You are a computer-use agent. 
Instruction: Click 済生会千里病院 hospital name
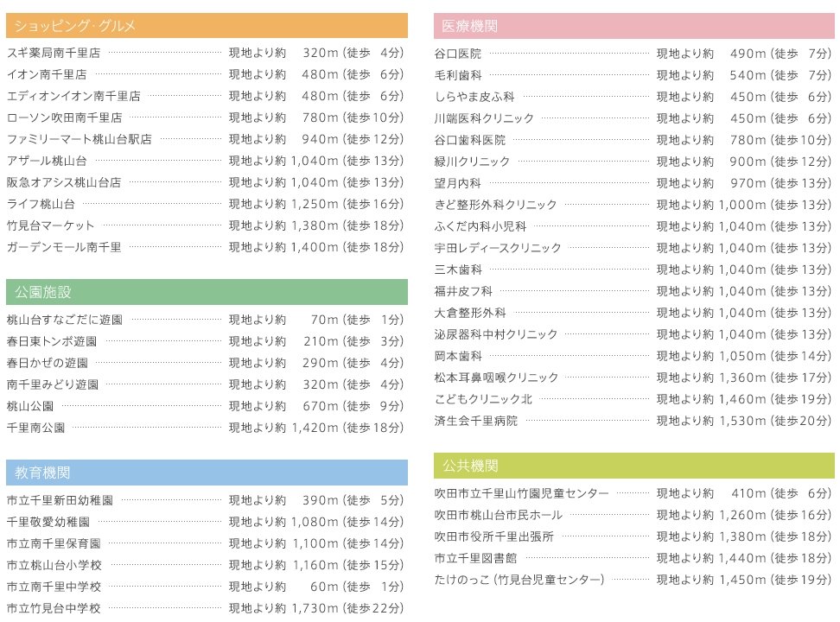(x=476, y=421)
